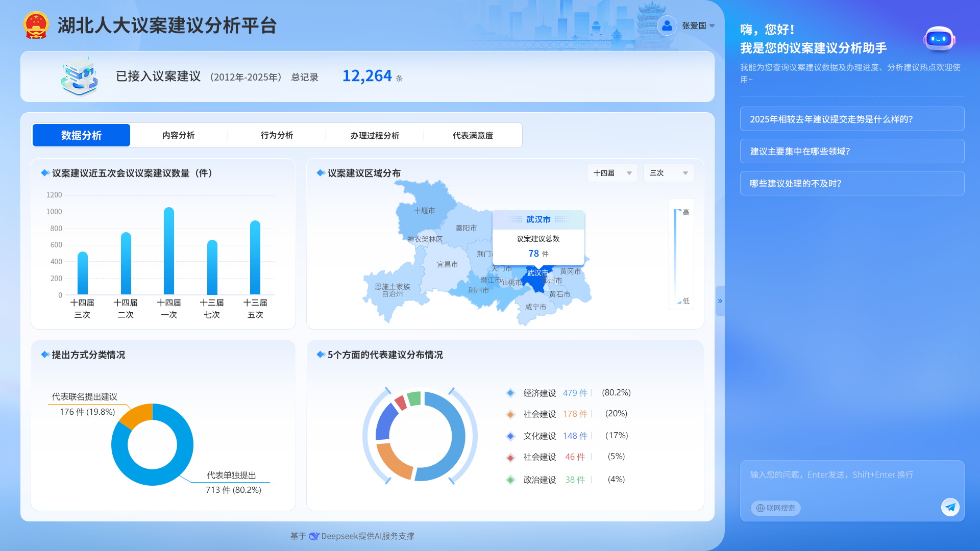Click the user profile avatar icon
The image size is (980, 551).
click(667, 26)
